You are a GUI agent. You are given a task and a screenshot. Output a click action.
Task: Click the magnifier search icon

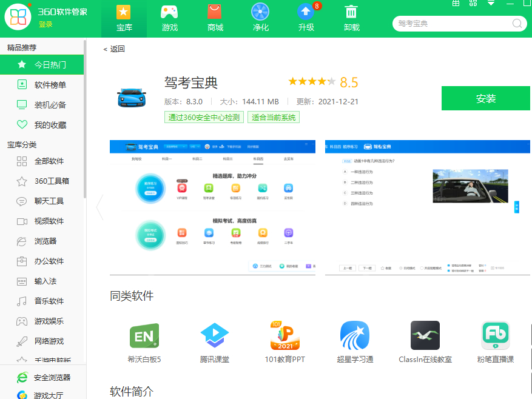[517, 24]
